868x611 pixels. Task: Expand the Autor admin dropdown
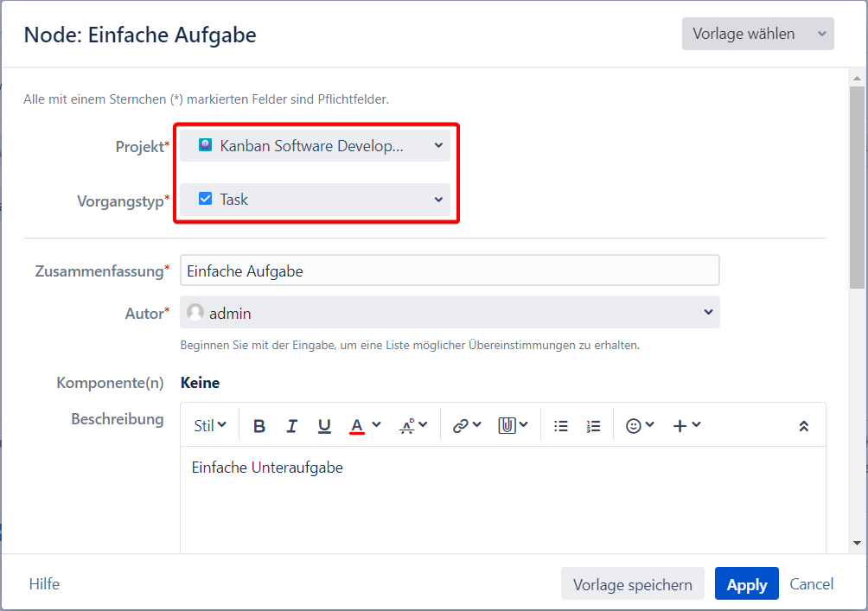[450, 313]
